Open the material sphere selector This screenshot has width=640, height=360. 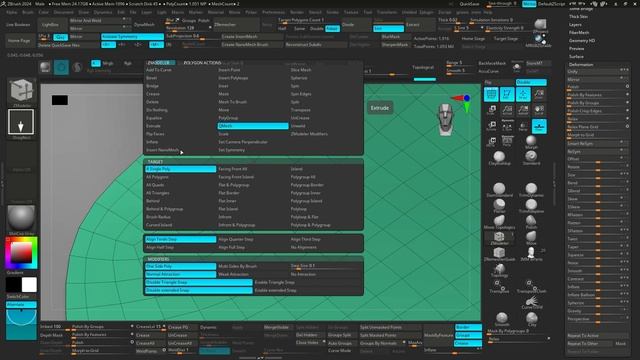pyautogui.click(x=21, y=218)
